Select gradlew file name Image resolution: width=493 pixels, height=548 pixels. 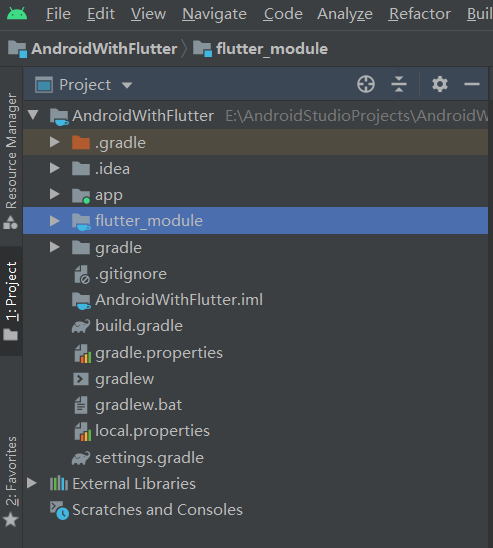[124, 379]
